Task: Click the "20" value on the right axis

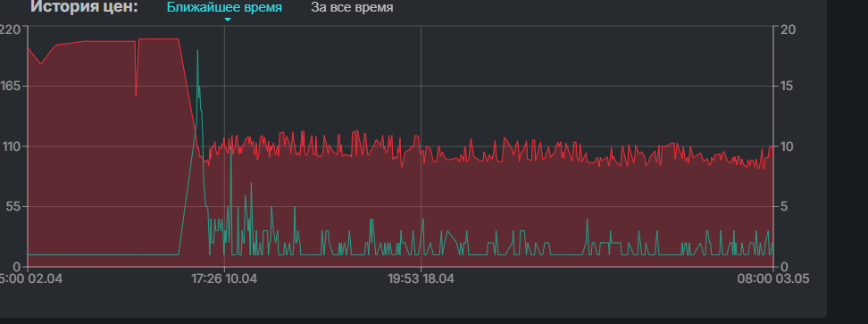Action: click(x=788, y=29)
